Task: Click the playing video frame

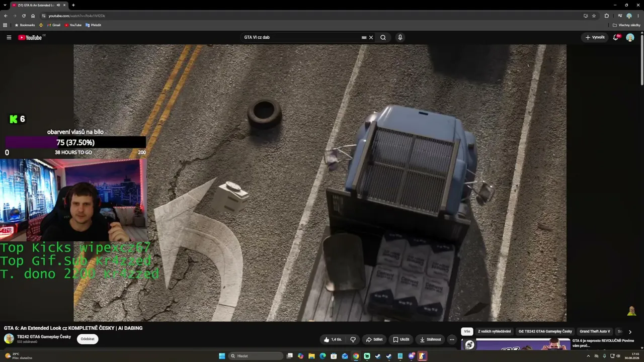Action: [320, 183]
